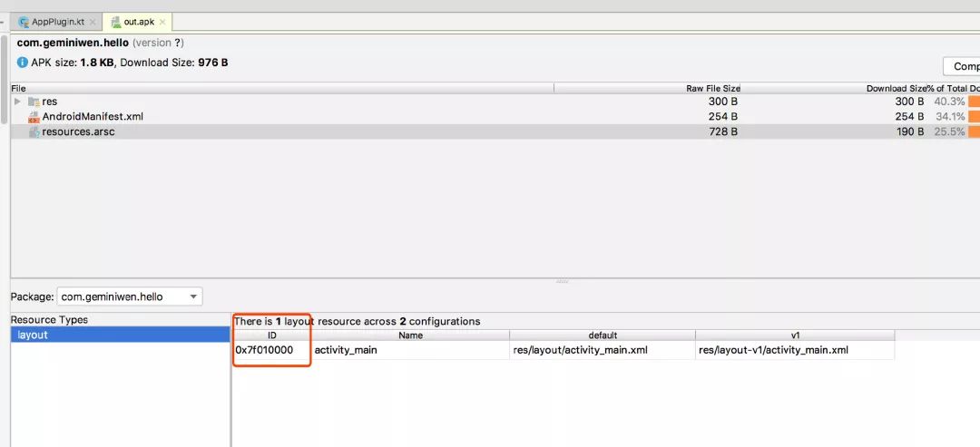Click the 34.1% value in AndroidManifest row
The height and width of the screenshot is (447, 980).
coord(950,117)
